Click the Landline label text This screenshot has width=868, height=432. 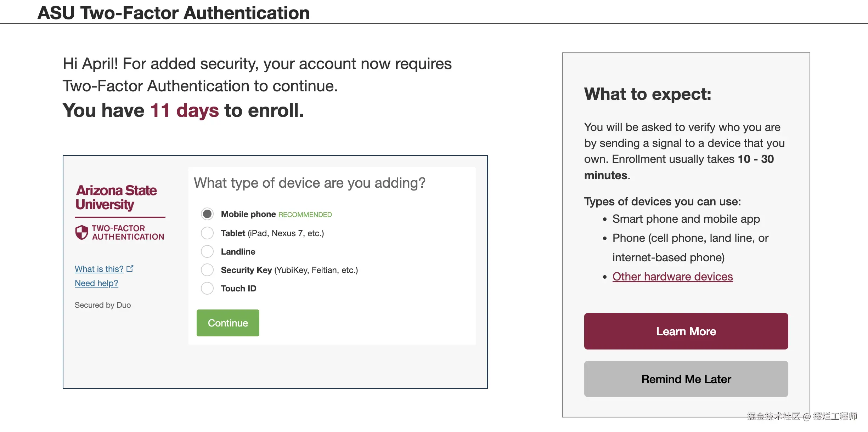tap(238, 252)
